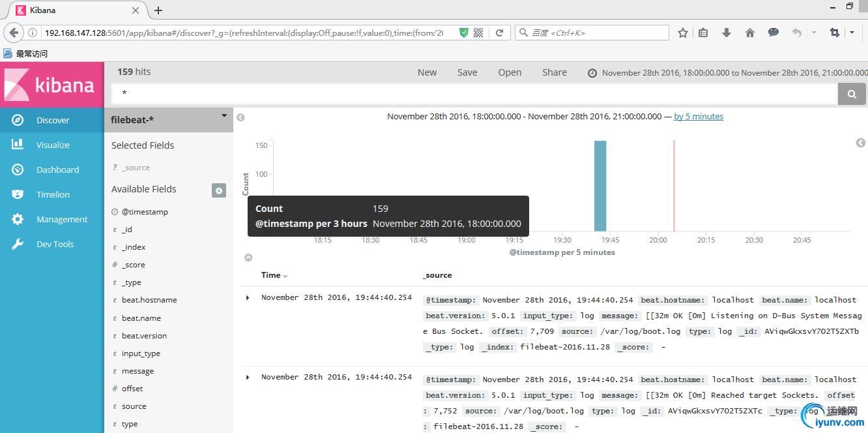Select the source field in Available Fields
Screen dimensions: 868x433
coord(134,406)
